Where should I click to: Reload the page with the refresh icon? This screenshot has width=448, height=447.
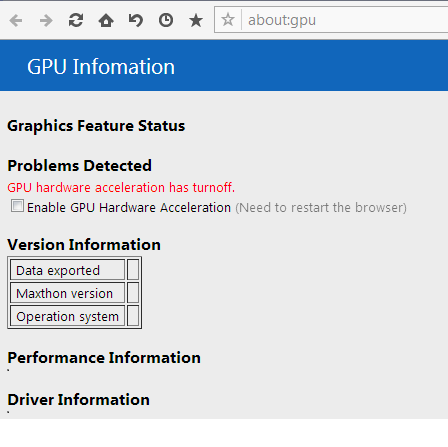pos(76,21)
